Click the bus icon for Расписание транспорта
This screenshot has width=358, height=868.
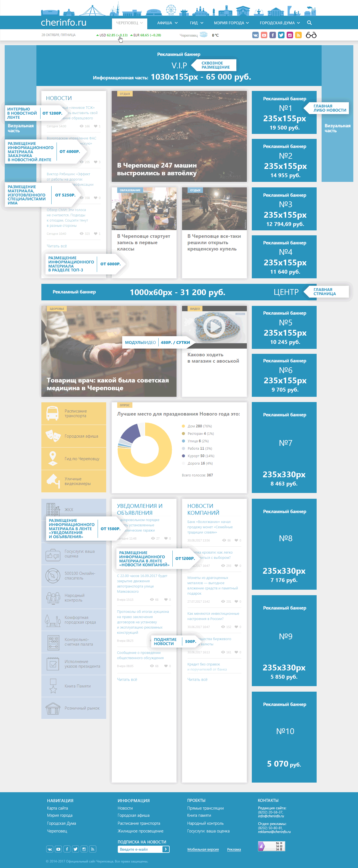point(53,413)
